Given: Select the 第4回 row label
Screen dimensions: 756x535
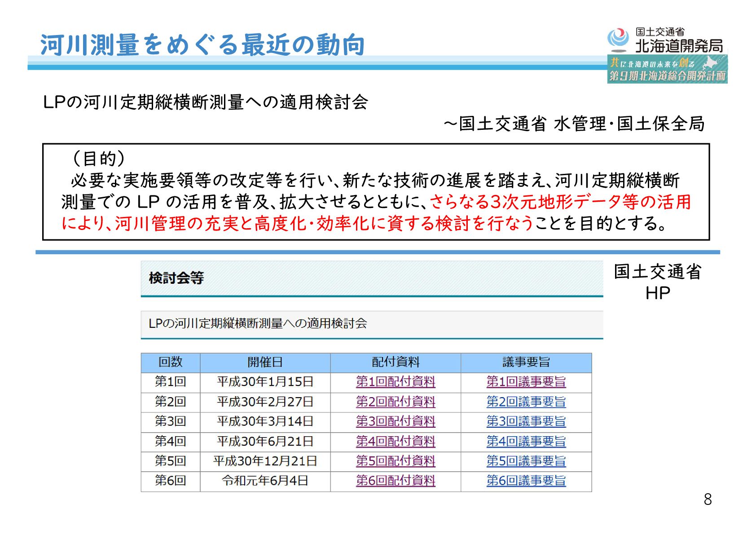Looking at the screenshot, I should click(x=170, y=441).
